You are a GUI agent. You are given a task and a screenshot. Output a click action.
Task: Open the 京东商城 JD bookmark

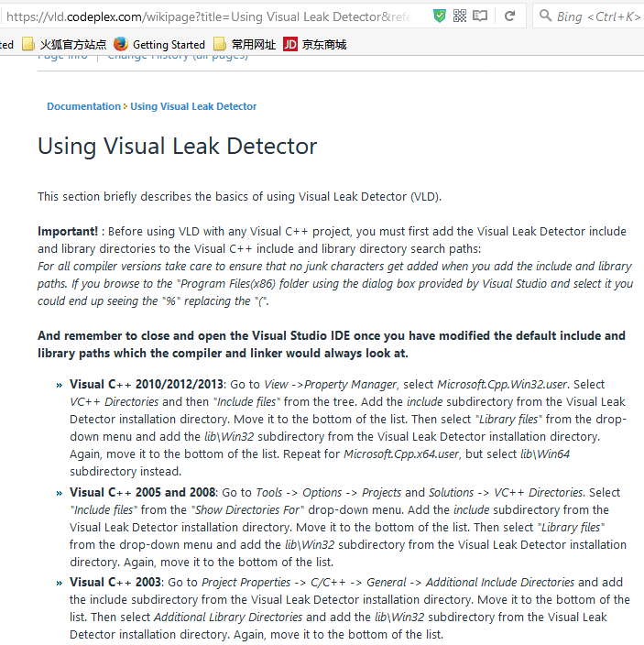315,44
